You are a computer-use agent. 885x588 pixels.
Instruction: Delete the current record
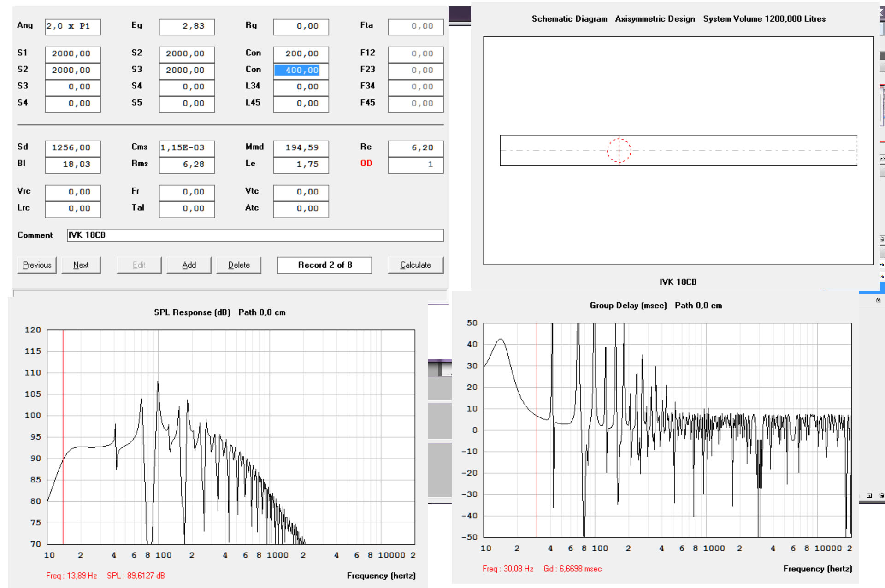click(x=239, y=265)
